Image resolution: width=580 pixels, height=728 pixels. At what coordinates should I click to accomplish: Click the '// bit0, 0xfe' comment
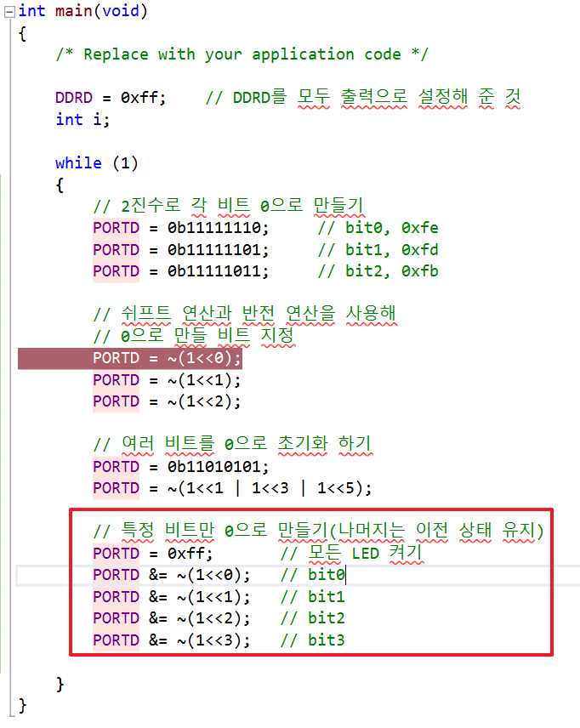click(378, 228)
